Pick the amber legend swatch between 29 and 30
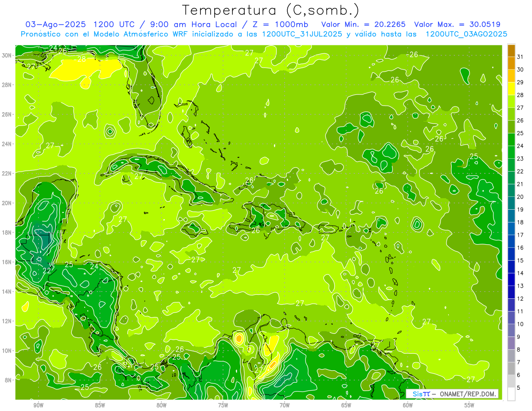Image resolution: width=532 pixels, height=411 pixels. click(x=511, y=76)
